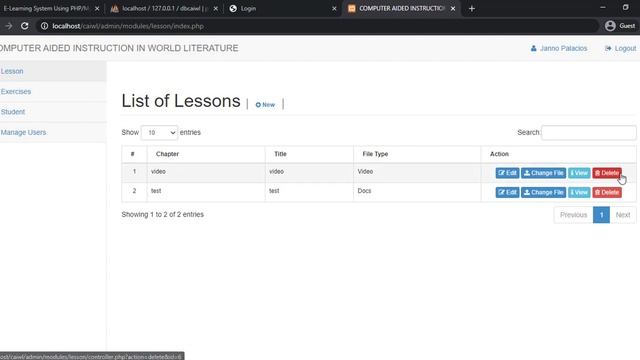The image size is (640, 360).
Task: Click View for the video lesson
Action: point(579,173)
